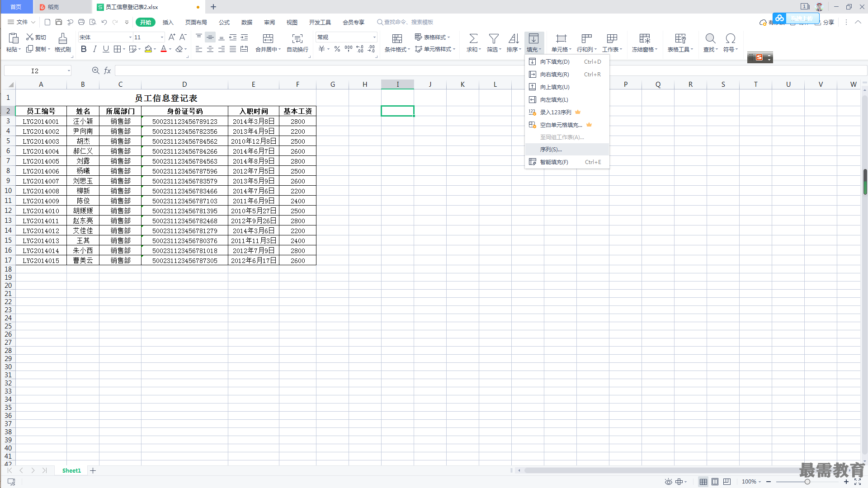Click the Save disk icon
This screenshot has height=488, width=868.
tap(59, 22)
